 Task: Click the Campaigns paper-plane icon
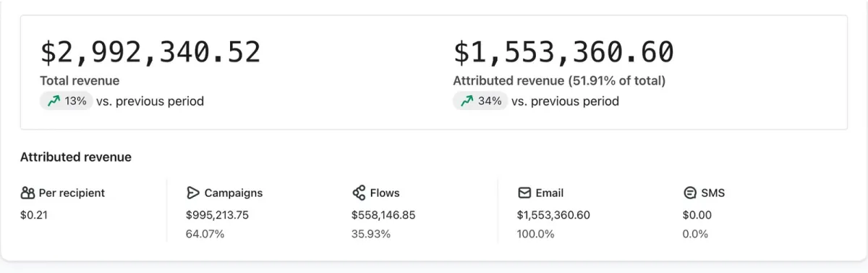[x=192, y=193]
